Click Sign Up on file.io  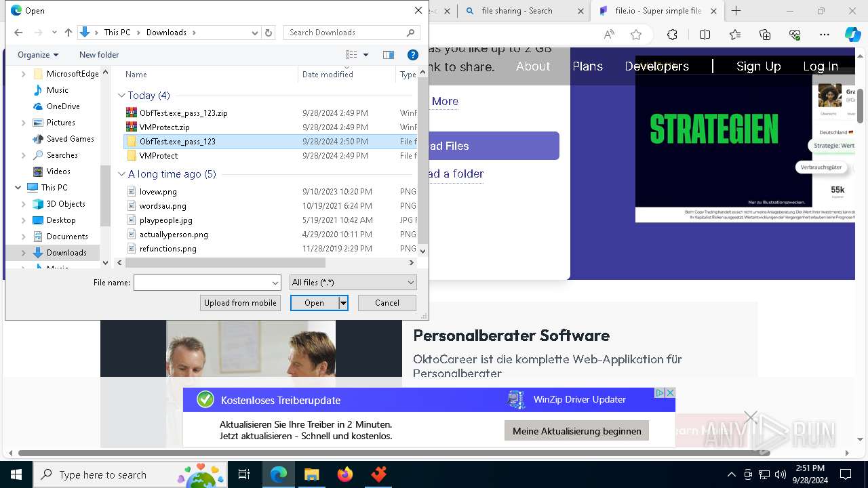759,66
